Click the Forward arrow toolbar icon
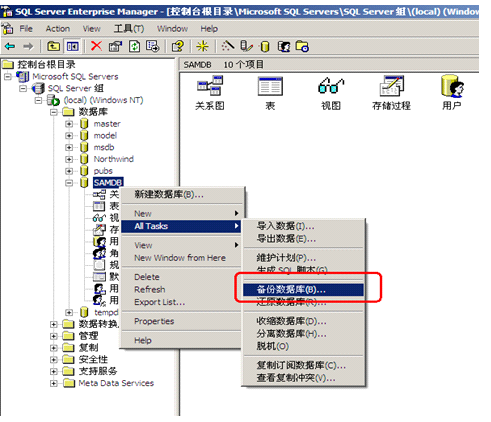 click(x=28, y=46)
